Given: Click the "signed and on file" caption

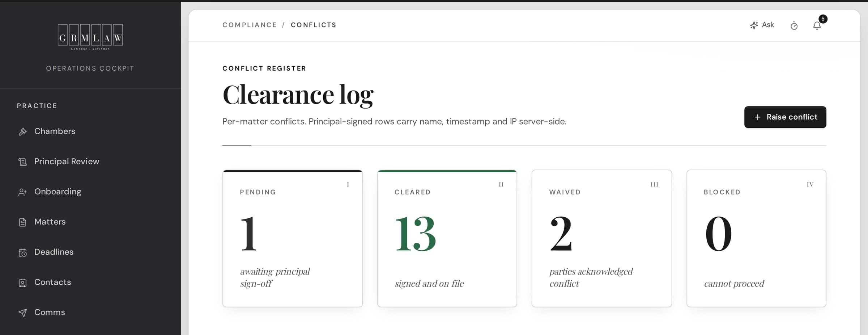Looking at the screenshot, I should [429, 284].
